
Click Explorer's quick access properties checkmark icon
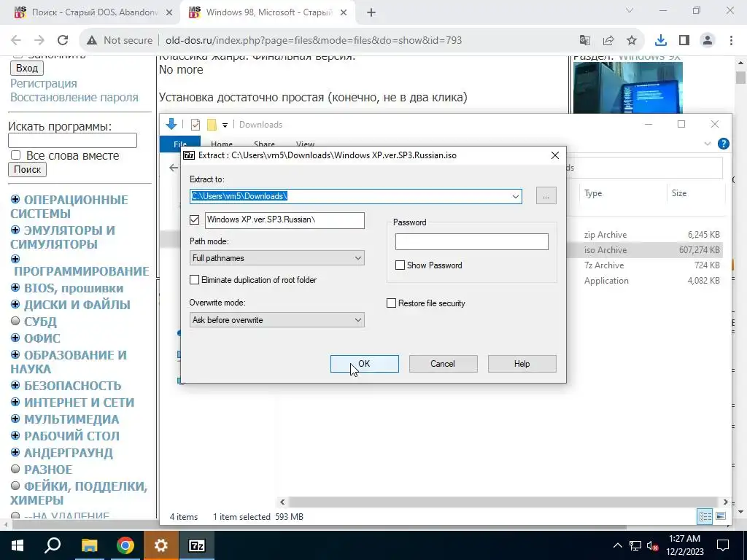pyautogui.click(x=196, y=125)
